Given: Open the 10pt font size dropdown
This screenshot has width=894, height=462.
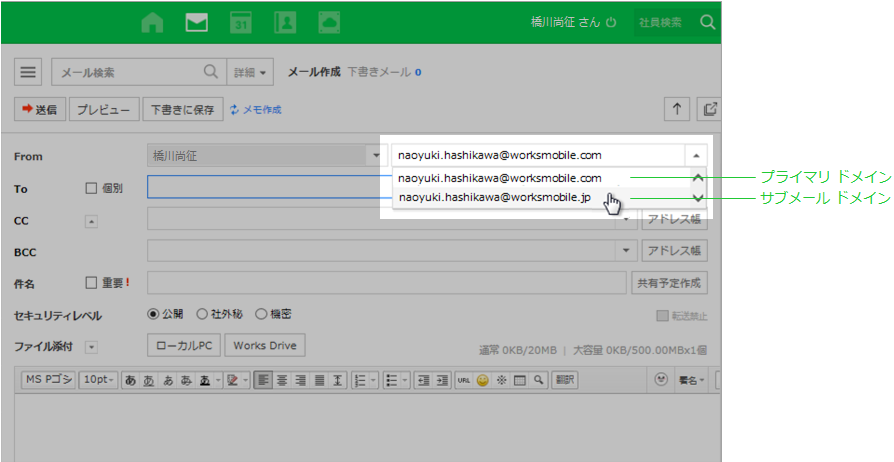Looking at the screenshot, I should pos(99,380).
